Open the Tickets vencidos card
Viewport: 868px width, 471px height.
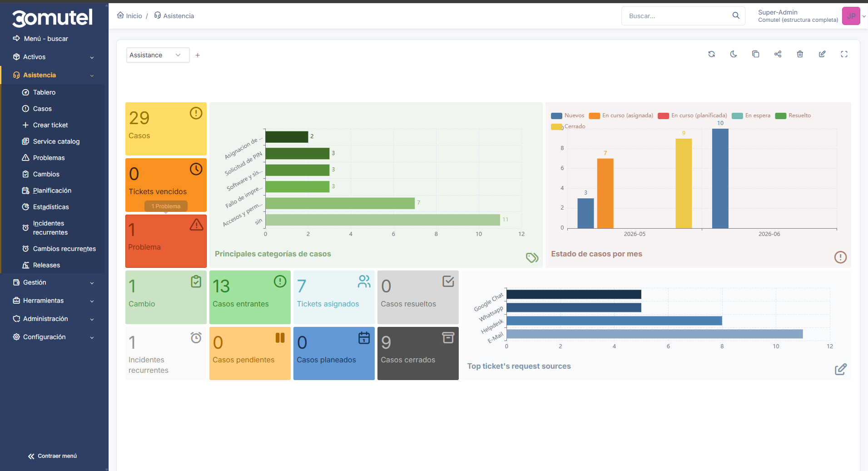166,185
